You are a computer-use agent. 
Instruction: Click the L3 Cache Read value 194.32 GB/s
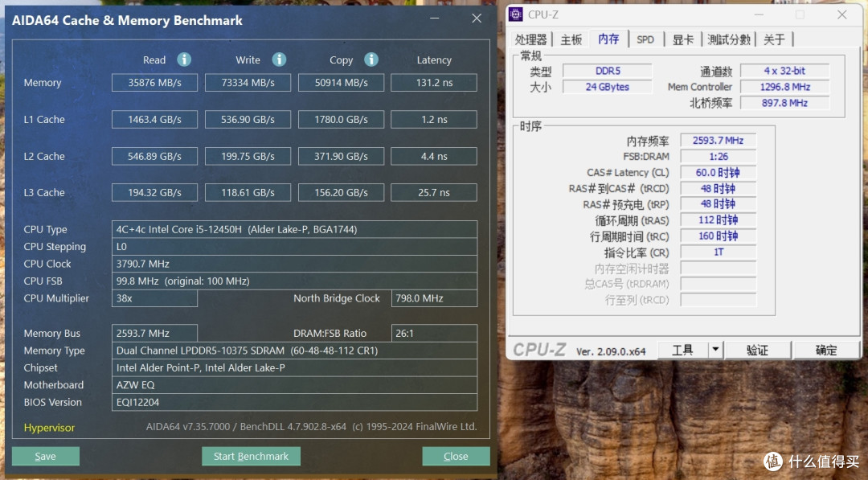click(x=154, y=193)
